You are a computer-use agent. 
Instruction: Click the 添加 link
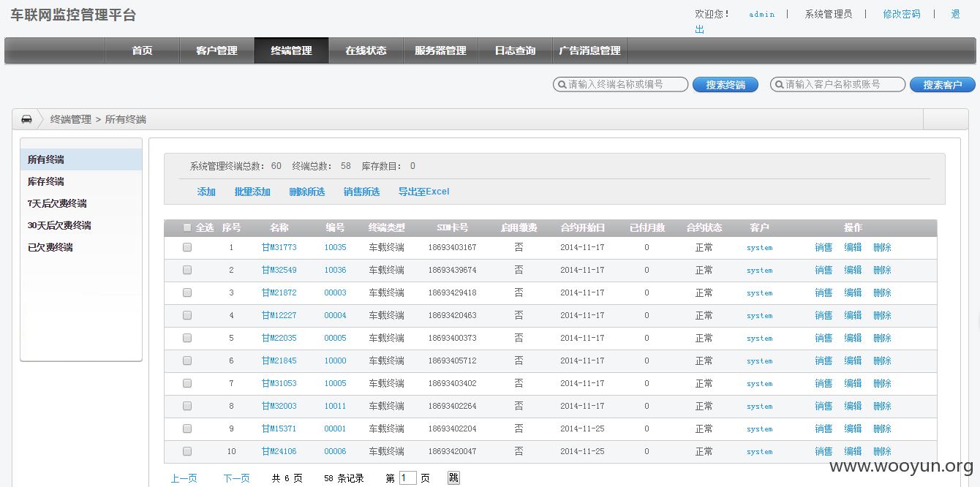coord(206,192)
